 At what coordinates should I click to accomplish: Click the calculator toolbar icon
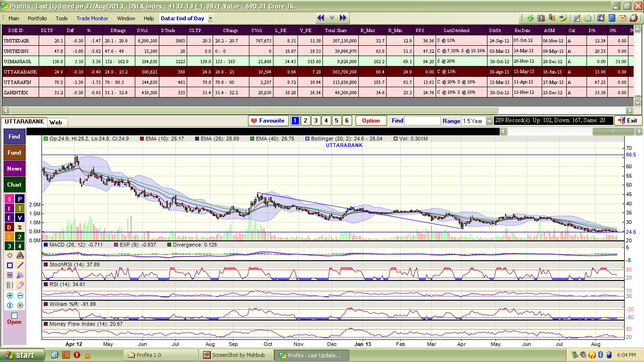611,18
